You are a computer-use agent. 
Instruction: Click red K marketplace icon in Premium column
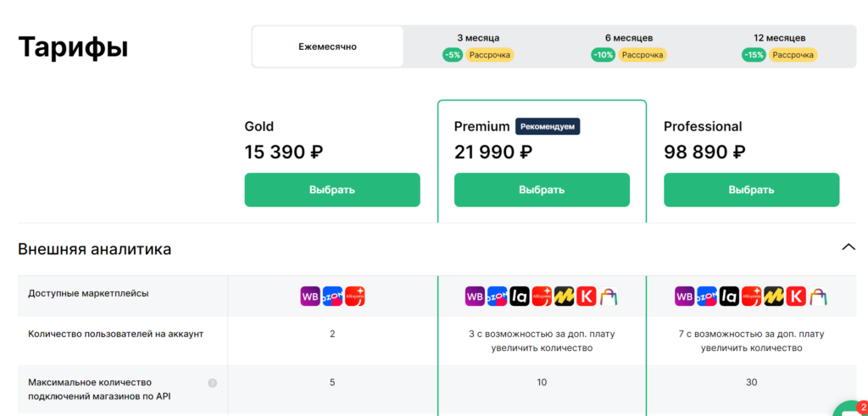(x=587, y=297)
